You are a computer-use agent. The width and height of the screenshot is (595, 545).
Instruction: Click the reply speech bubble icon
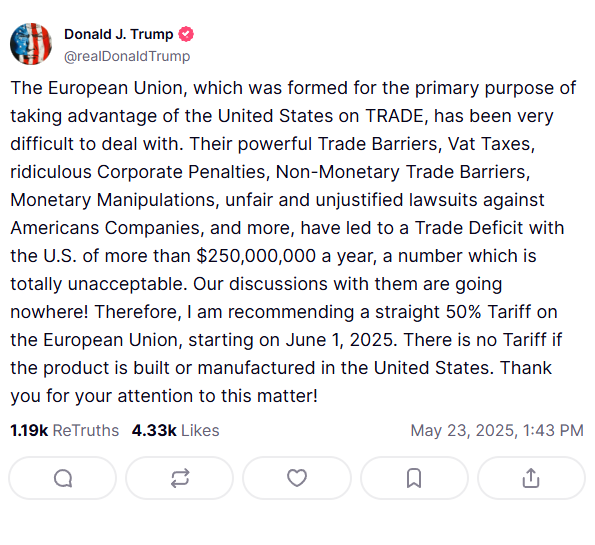click(63, 478)
